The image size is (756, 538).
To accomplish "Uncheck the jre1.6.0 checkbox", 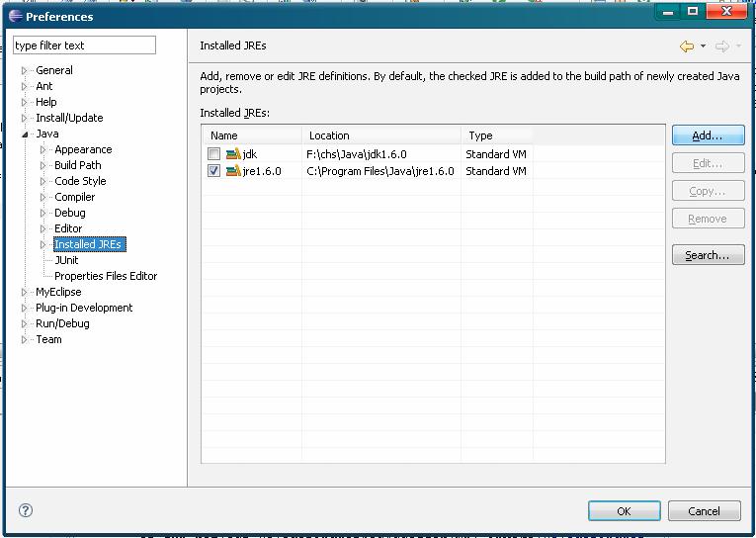I will click(213, 171).
